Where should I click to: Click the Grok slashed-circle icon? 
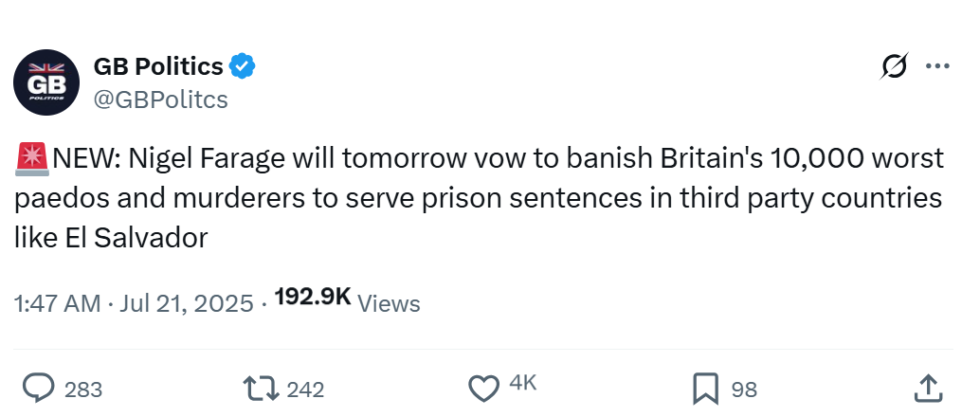(894, 66)
